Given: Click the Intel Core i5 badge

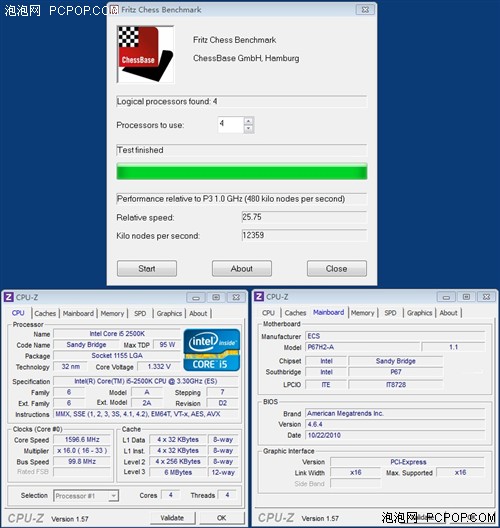Looking at the screenshot, I should point(212,350).
